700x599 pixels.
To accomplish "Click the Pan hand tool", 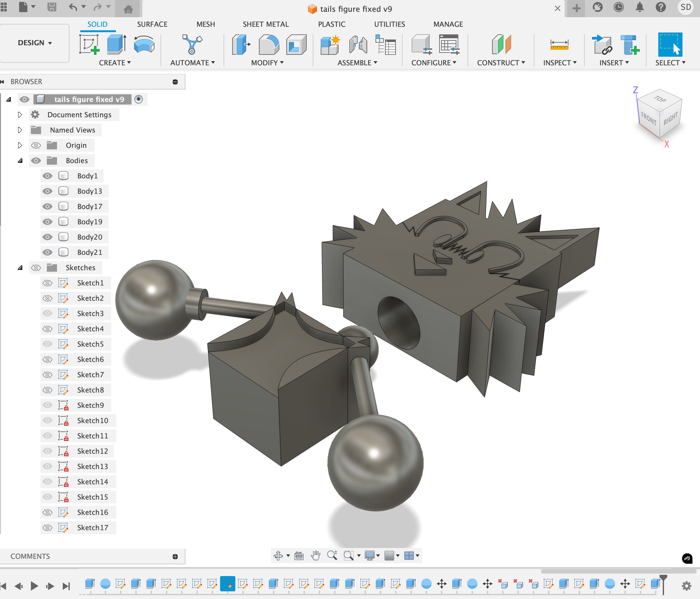I will click(x=316, y=555).
